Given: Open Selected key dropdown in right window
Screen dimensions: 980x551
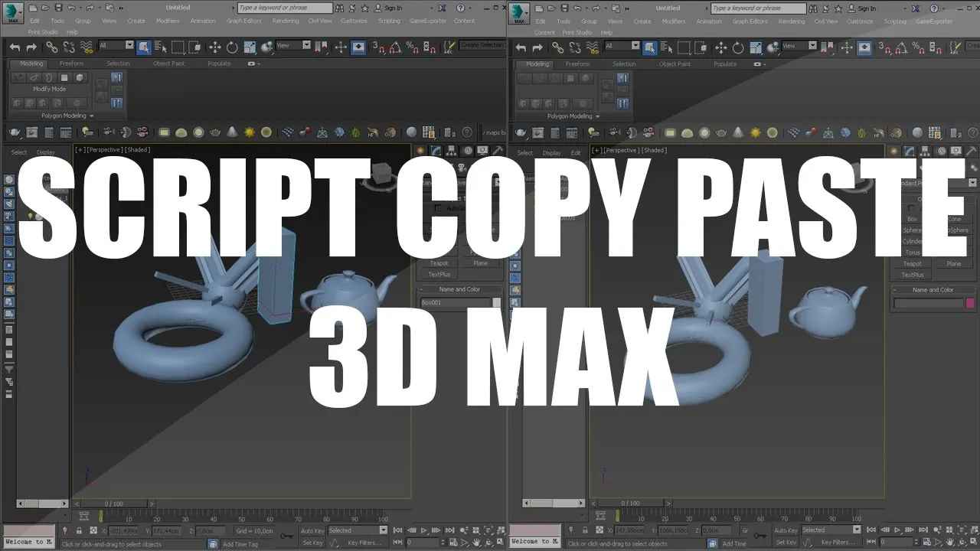Looking at the screenshot, I should [x=831, y=530].
